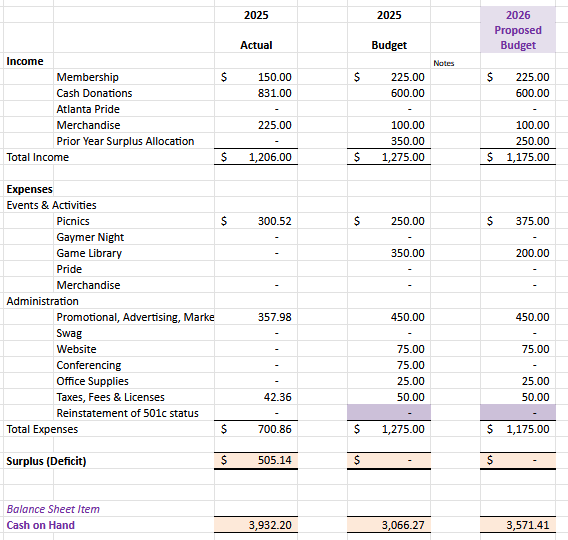
Task: Click the Game Library label
Action: (89, 253)
